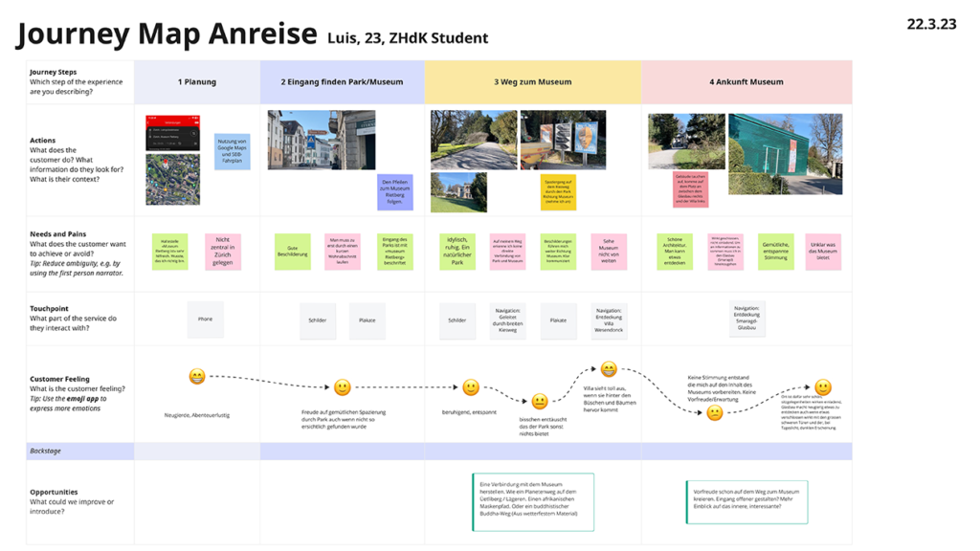
Task: Open the green building photo thumbnail
Action: [x=785, y=154]
